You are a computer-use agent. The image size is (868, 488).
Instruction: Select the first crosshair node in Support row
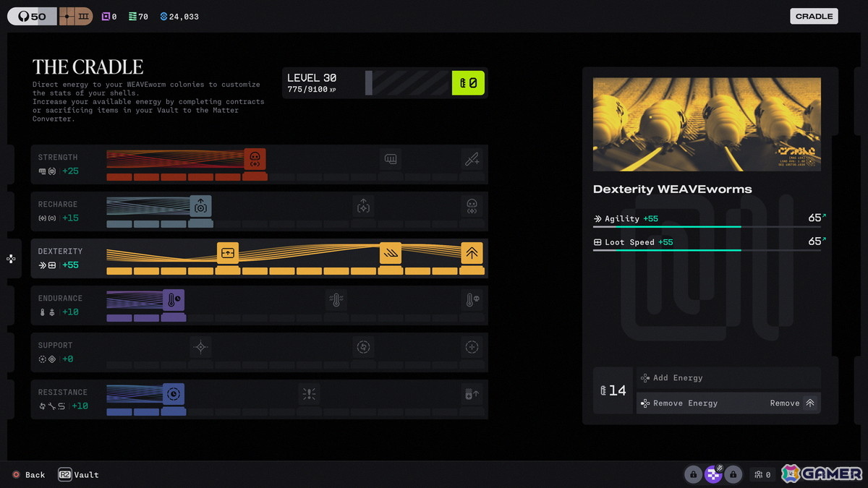coord(200,347)
